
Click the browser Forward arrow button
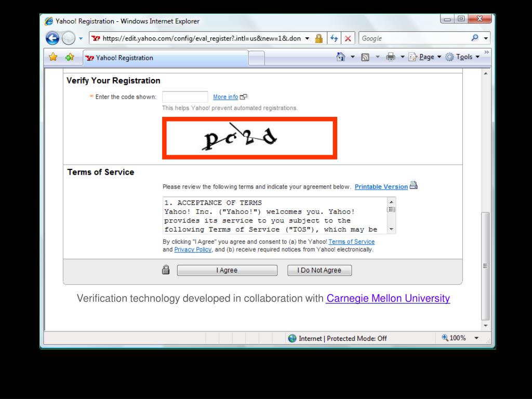click(69, 38)
